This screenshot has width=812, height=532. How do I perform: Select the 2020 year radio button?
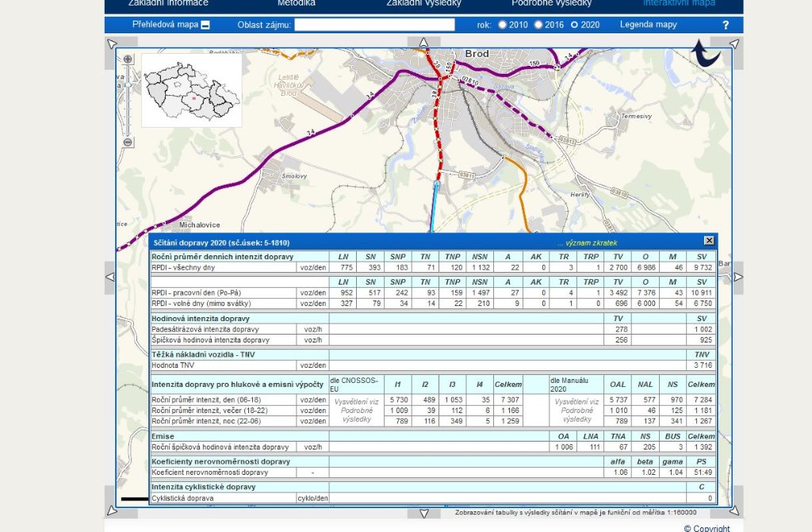click(575, 25)
